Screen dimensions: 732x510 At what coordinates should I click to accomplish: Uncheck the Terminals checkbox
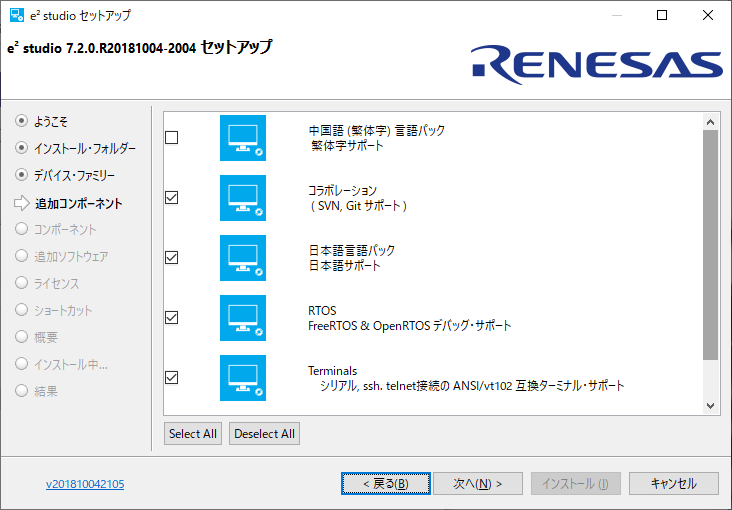[172, 377]
